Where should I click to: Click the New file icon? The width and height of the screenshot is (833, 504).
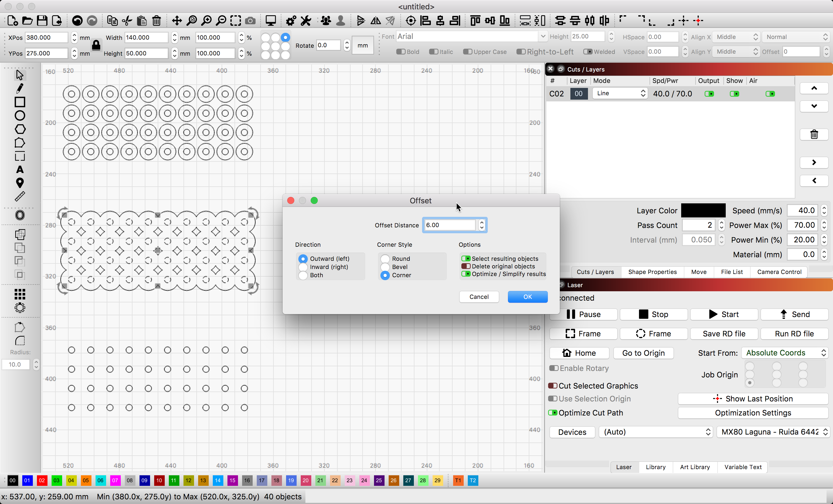click(13, 21)
